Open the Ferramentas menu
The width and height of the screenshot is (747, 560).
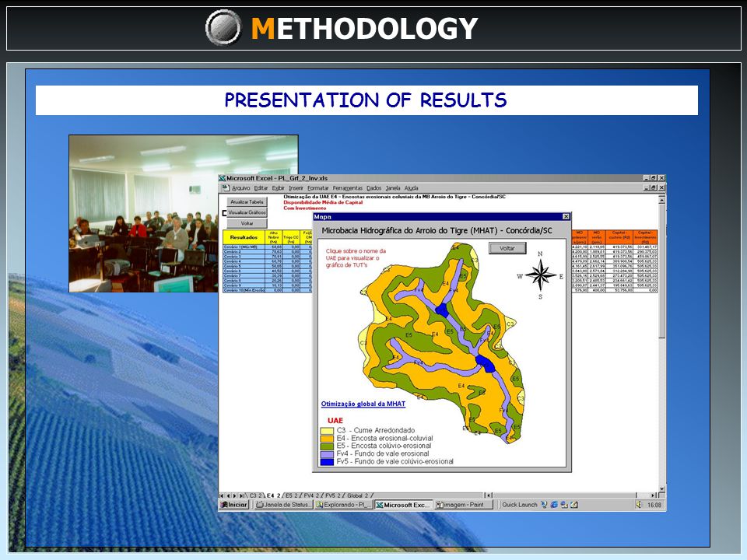pos(347,188)
